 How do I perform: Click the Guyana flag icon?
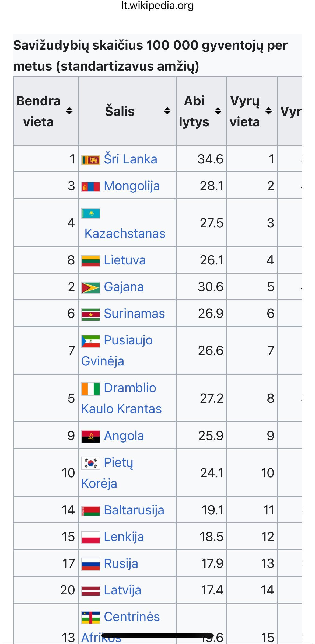(x=90, y=287)
